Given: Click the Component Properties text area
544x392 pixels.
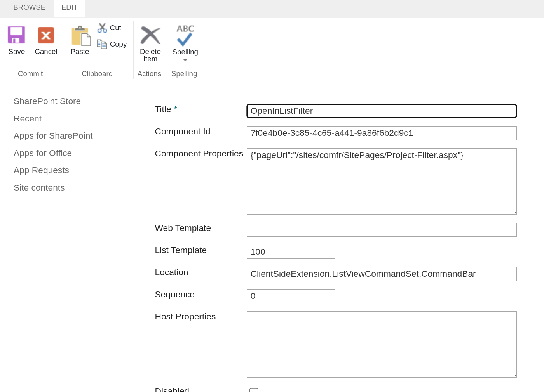Looking at the screenshot, I should pos(382,181).
